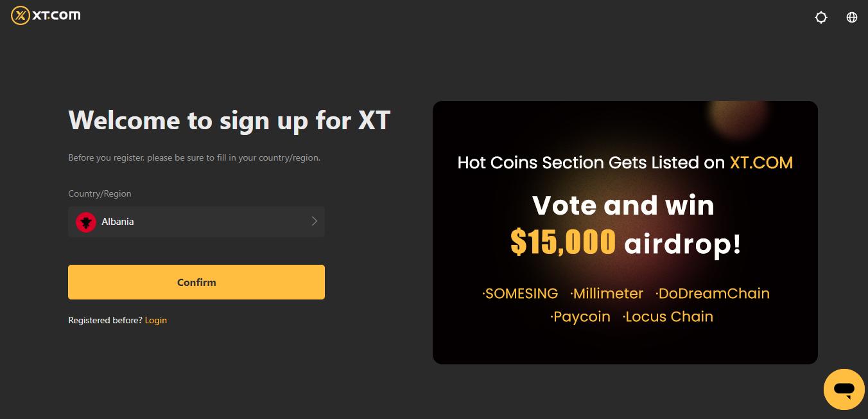Viewport: 868px width, 419px height.
Task: Open the language selector globe icon
Action: point(851,17)
